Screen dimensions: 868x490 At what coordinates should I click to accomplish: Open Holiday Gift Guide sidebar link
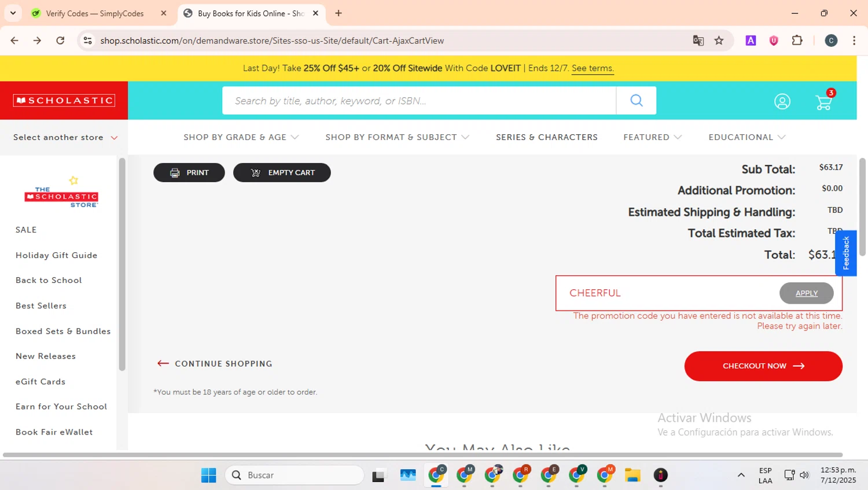click(x=57, y=255)
